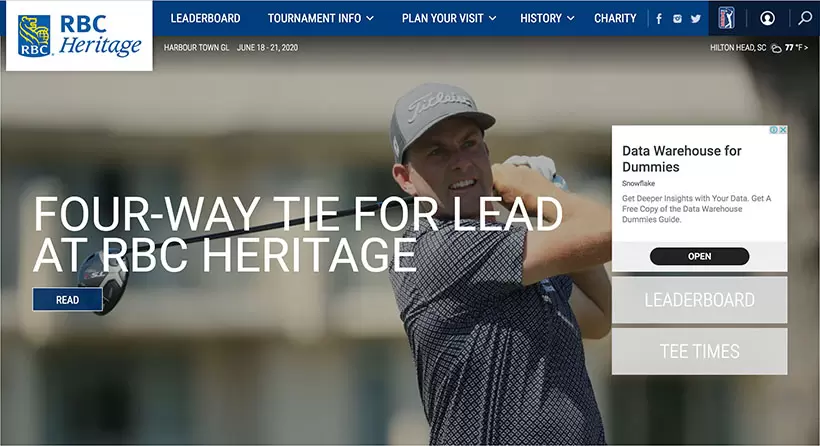
Task: Open the Twitter bird icon
Action: point(696,19)
